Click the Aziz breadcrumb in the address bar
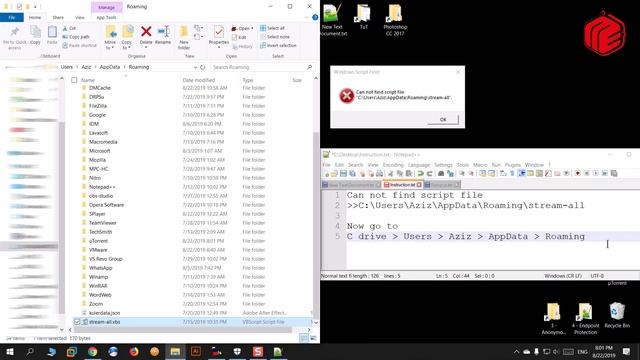Screen dimensions: 640x360 [x=86, y=67]
